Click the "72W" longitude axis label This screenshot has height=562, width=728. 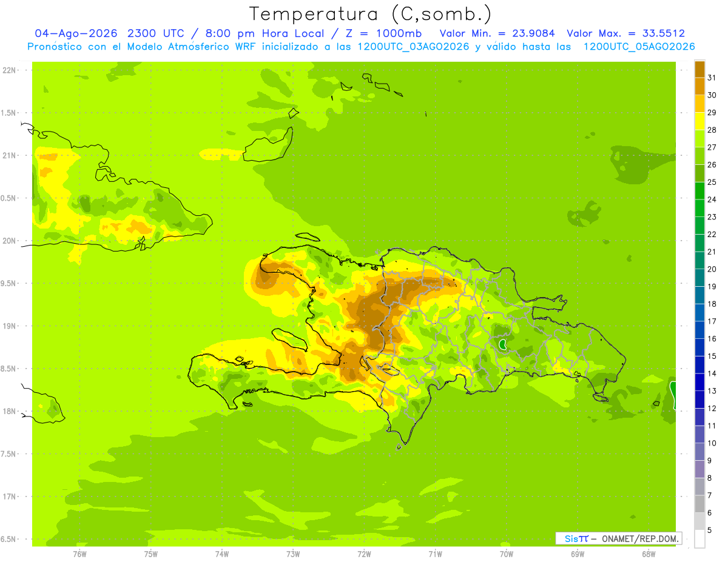tap(364, 554)
